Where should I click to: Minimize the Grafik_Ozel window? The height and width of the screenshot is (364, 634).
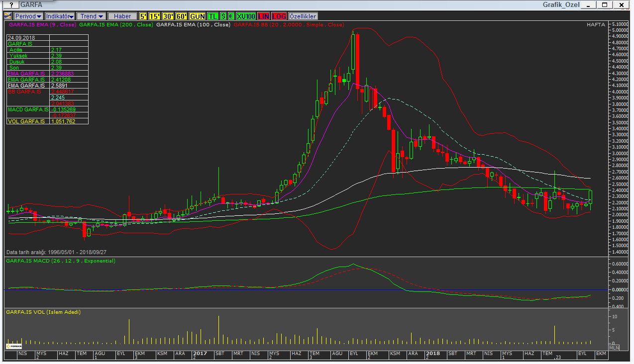coord(588,5)
